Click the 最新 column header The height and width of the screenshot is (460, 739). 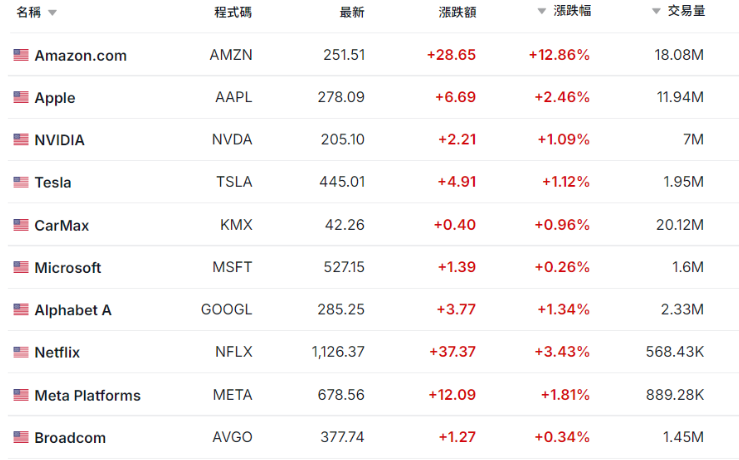[352, 12]
